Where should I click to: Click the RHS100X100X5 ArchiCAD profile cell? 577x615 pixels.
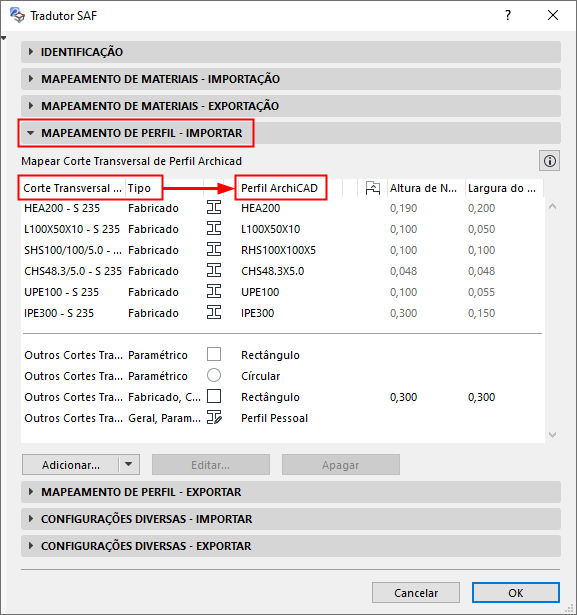(x=278, y=250)
